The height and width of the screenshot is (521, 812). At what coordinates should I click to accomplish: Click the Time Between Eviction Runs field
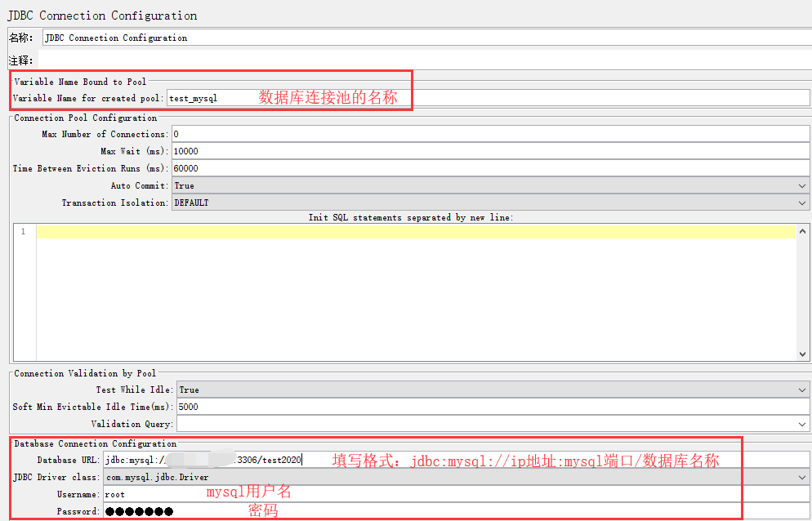point(490,168)
